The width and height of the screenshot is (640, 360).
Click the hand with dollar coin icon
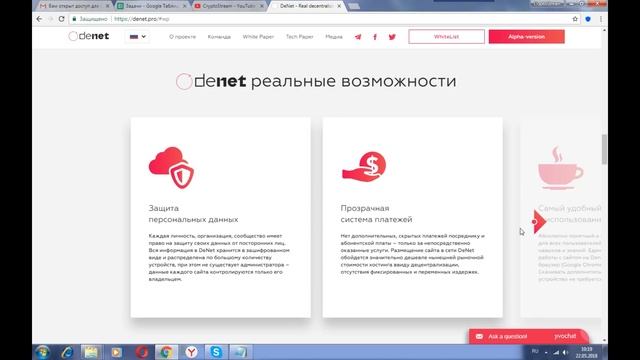pos(364,167)
